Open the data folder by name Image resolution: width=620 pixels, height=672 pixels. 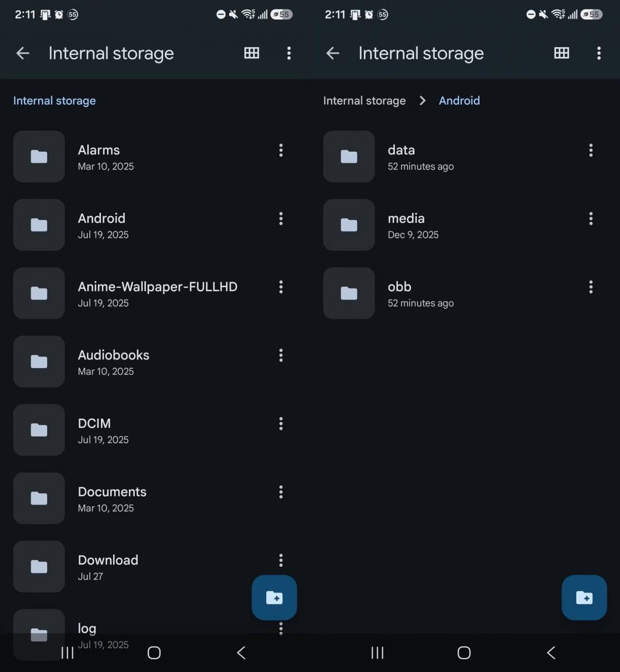pyautogui.click(x=401, y=150)
